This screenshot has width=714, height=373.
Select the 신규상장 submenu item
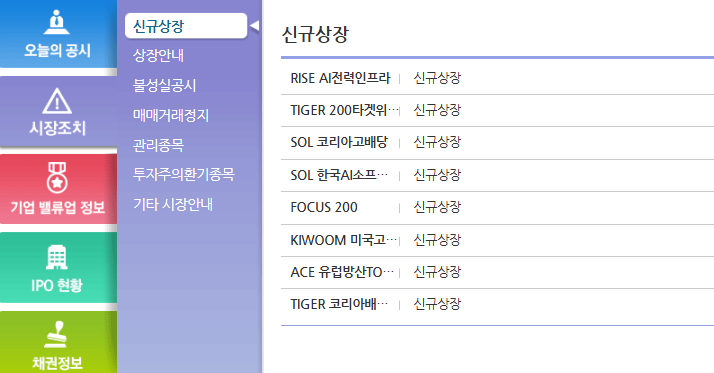point(186,26)
